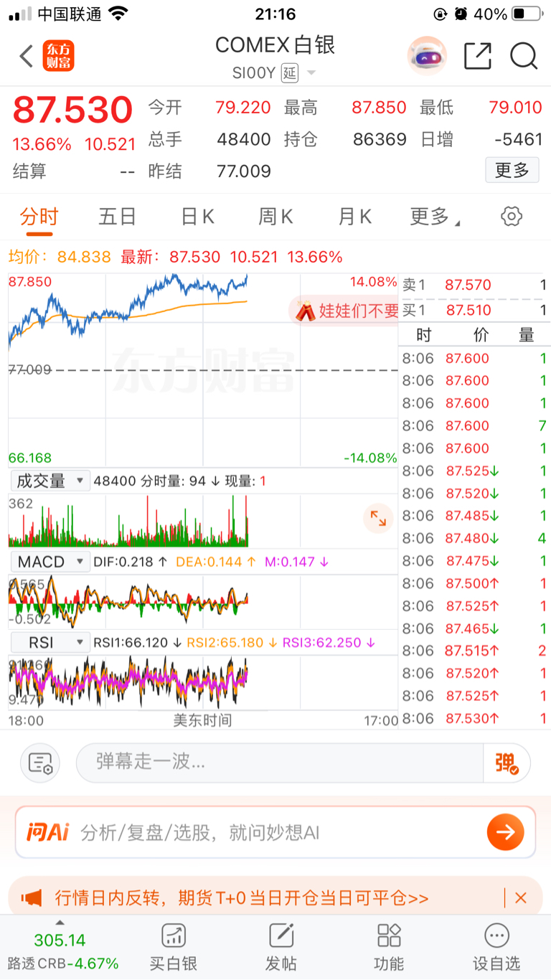Tap the 更多 button in quote details
551x980 pixels.
[512, 170]
